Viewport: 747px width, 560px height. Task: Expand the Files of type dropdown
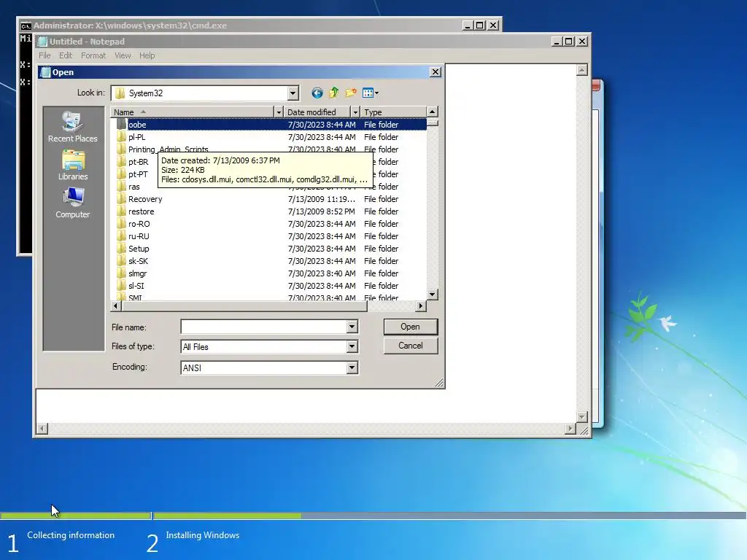(352, 346)
